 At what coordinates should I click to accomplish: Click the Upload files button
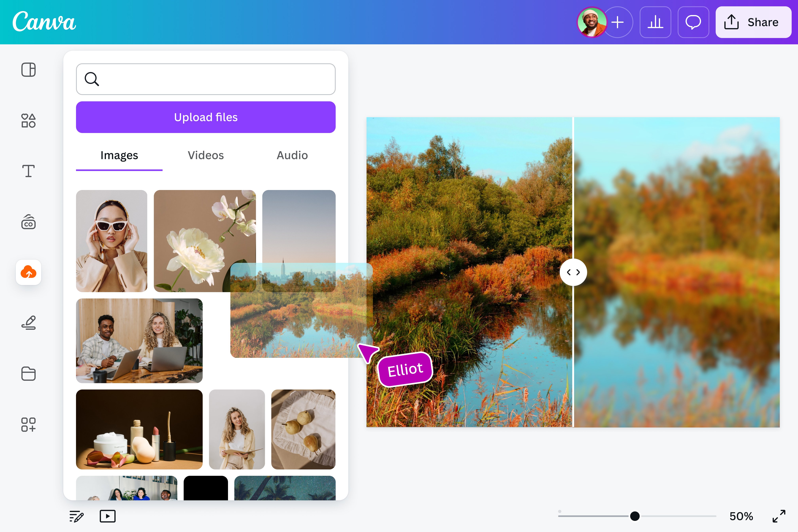pyautogui.click(x=205, y=117)
